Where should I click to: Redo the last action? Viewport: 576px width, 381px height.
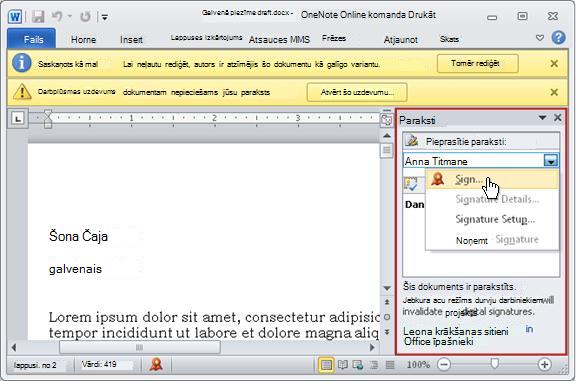pyautogui.click(x=85, y=17)
